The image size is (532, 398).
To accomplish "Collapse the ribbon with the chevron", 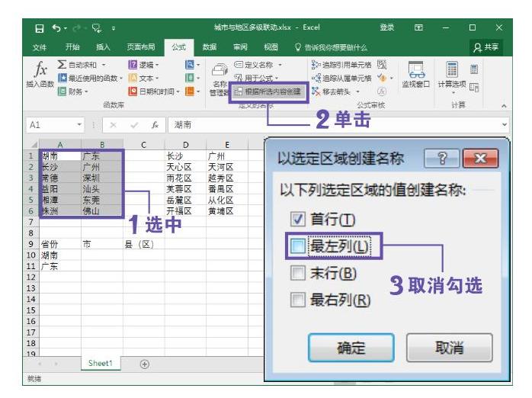I will (504, 106).
